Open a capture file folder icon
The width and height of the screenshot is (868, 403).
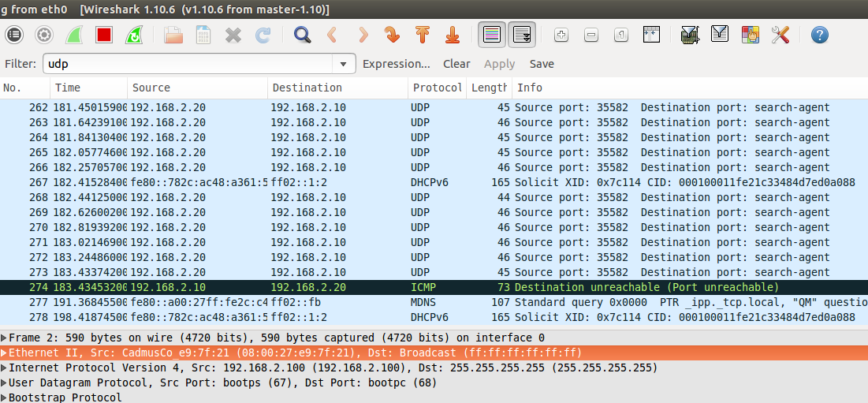click(x=173, y=35)
